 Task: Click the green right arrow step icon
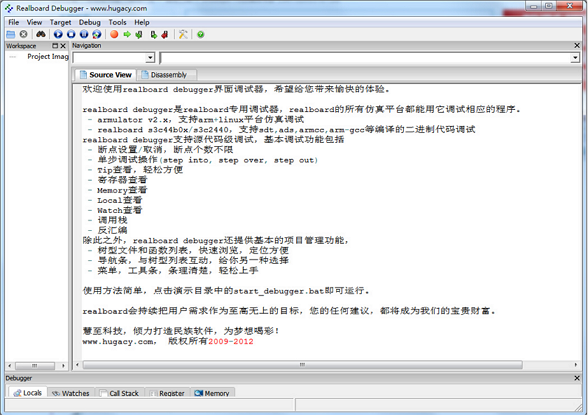click(127, 34)
